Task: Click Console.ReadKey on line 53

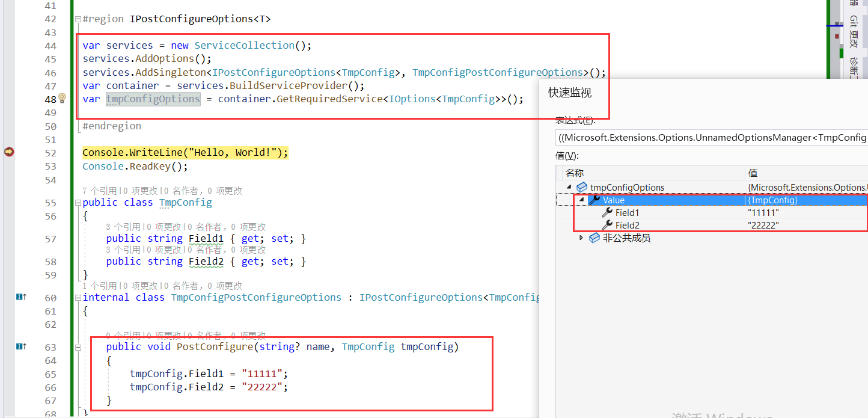Action: (127, 166)
